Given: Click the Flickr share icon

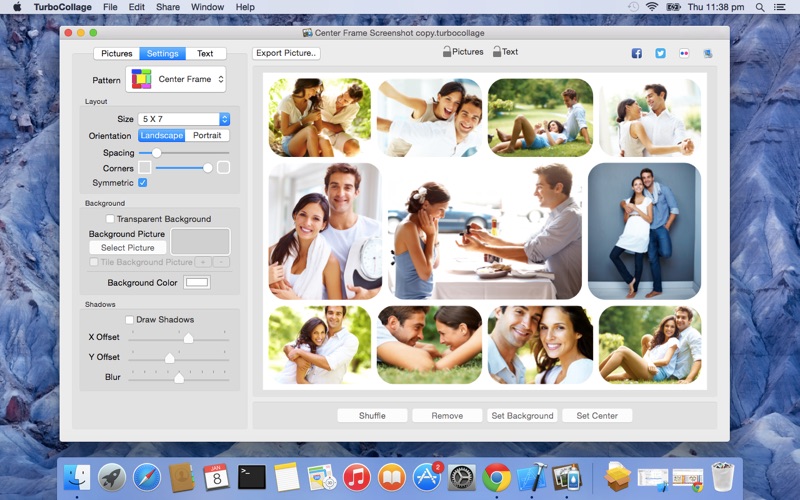Looking at the screenshot, I should tap(684, 53).
